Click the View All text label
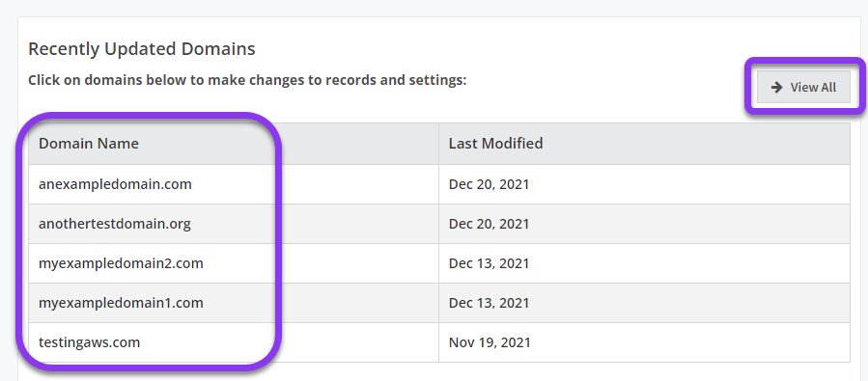Image resolution: width=868 pixels, height=381 pixels. 813,88
